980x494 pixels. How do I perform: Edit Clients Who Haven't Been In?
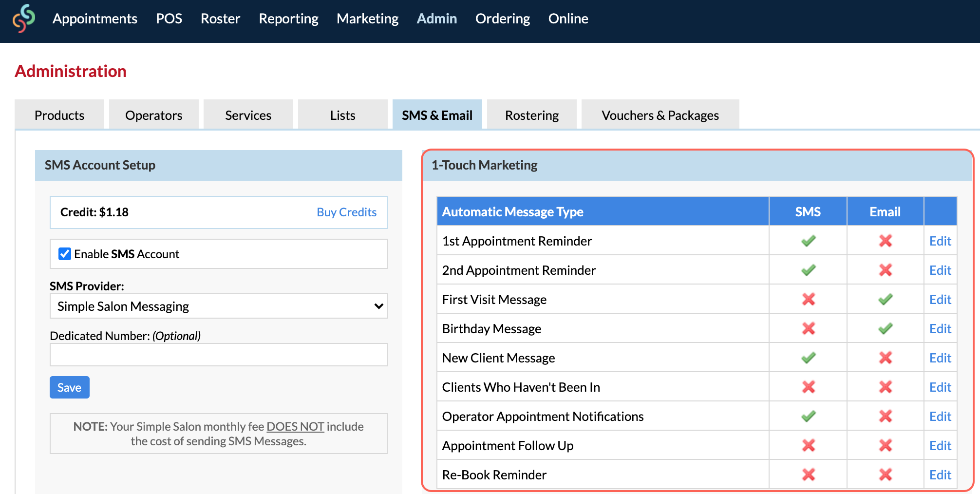point(940,387)
